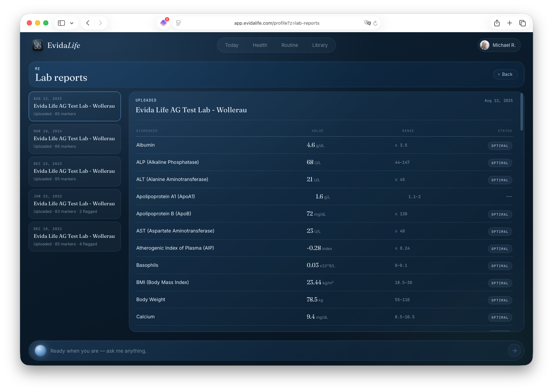553x392 pixels.
Task: Open the Dec 15, 2023 lab report card
Action: point(75,171)
